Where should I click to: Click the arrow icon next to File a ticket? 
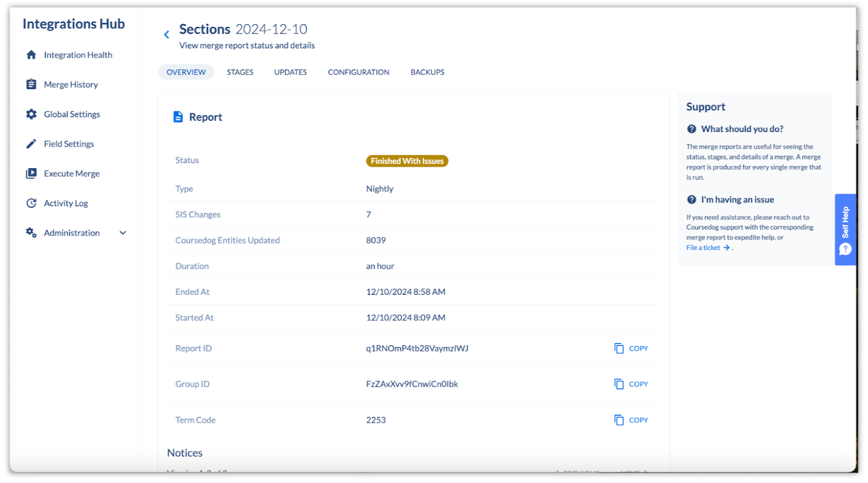point(726,248)
